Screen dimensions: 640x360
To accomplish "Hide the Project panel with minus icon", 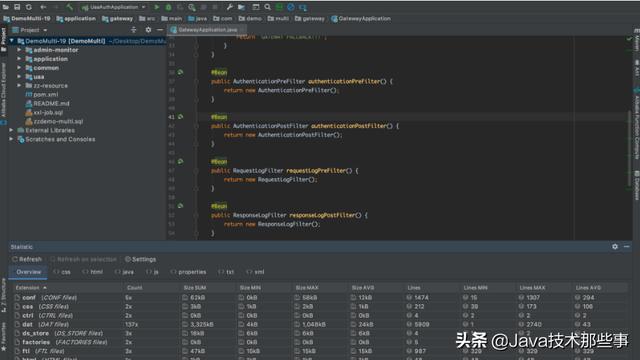I will [160, 30].
